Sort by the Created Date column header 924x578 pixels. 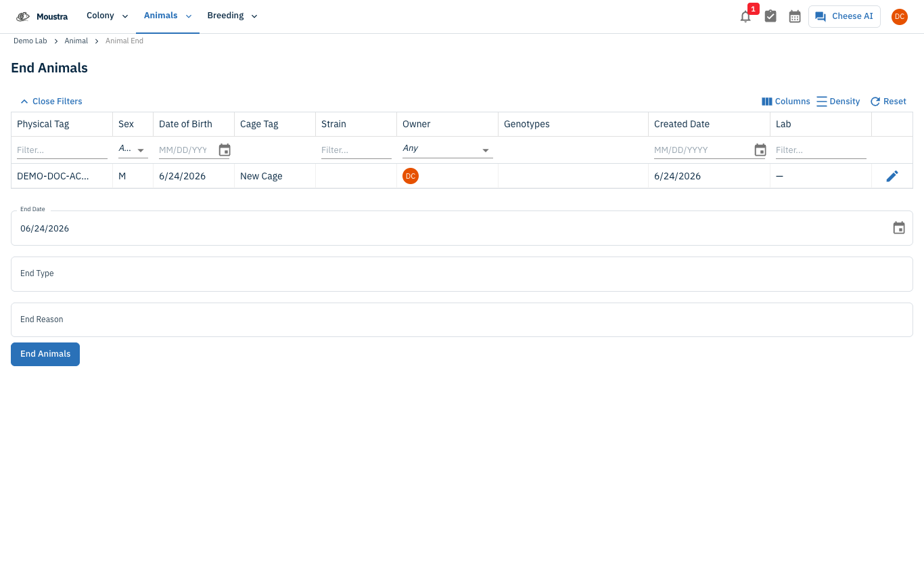709,125
